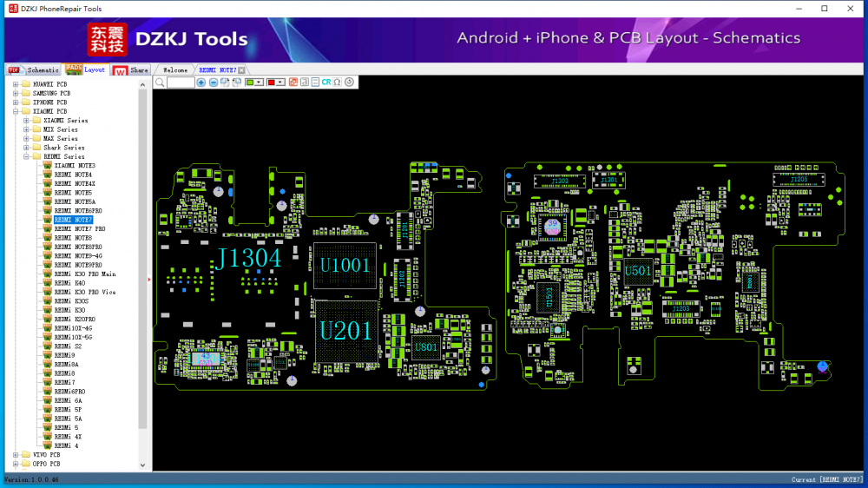Collapse the REDMI Series subfolder
Image resolution: width=868 pixels, height=488 pixels.
point(26,157)
